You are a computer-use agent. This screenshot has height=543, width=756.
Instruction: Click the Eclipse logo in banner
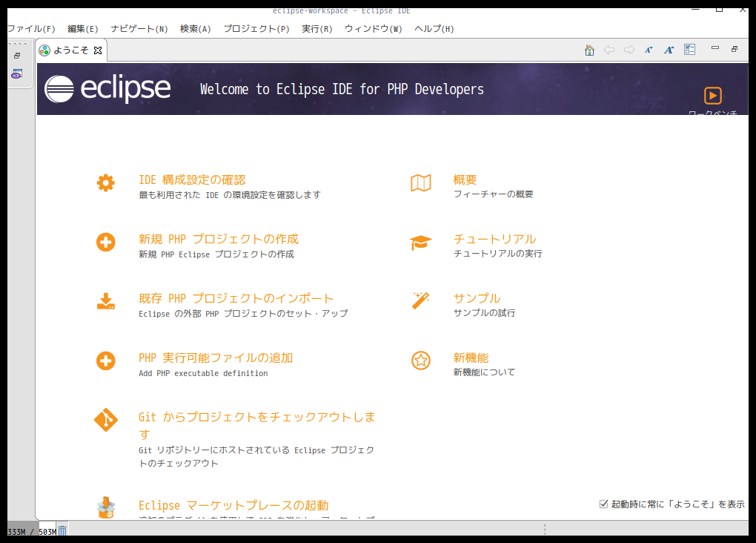click(x=107, y=89)
